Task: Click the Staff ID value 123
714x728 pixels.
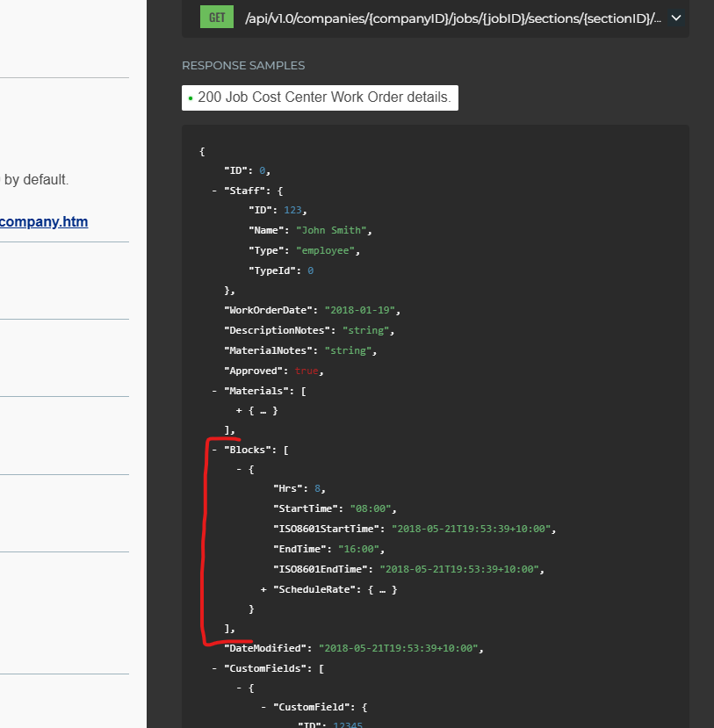Action: coord(292,210)
